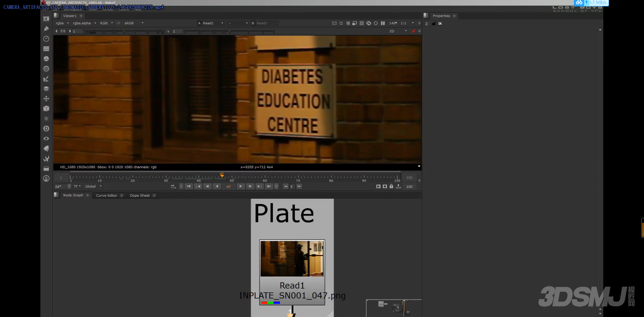Toggle the playback loop mode button
The image size is (644, 317).
click(173, 186)
